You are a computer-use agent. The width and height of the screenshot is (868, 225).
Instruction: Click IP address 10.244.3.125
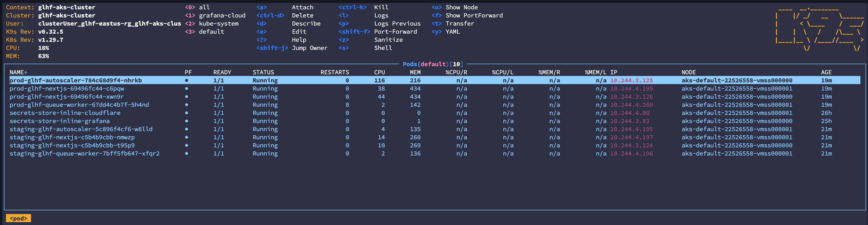point(631,80)
